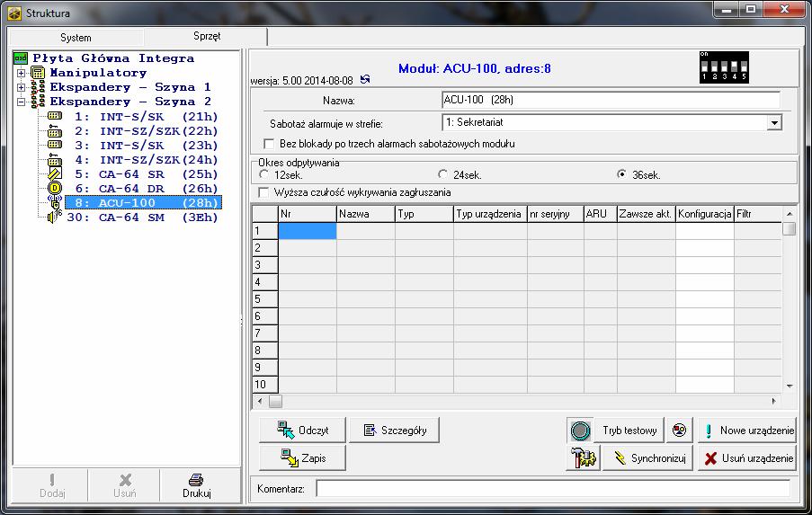Click the Konfiguracja column header
The width and height of the screenshot is (812, 515).
click(x=704, y=214)
